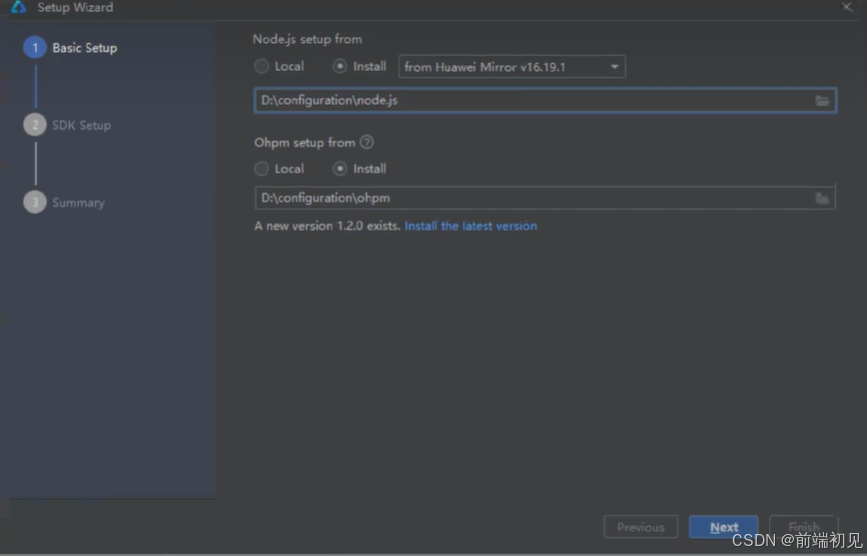867x556 pixels.
Task: Click Install the latest version link
Action: tap(471, 225)
